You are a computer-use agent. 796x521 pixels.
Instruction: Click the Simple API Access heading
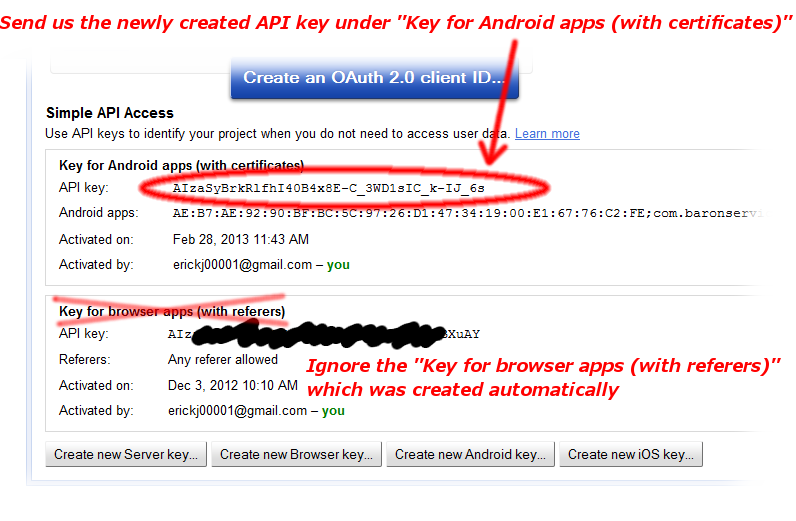point(110,113)
